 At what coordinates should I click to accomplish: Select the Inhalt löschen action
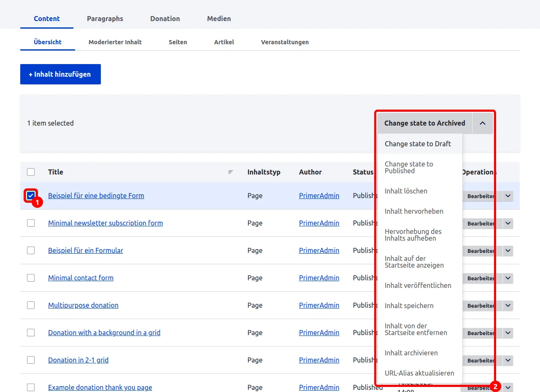click(420, 191)
